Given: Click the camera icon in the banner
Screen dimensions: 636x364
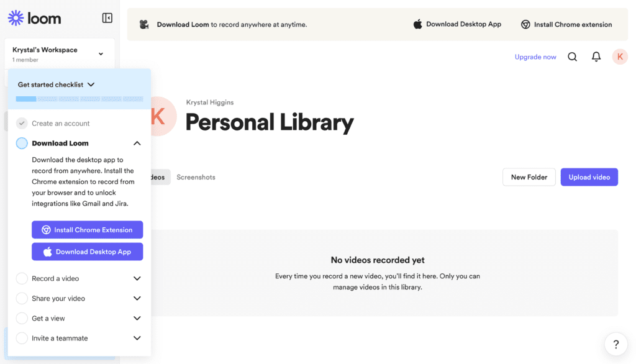Looking at the screenshot, I should coord(144,25).
